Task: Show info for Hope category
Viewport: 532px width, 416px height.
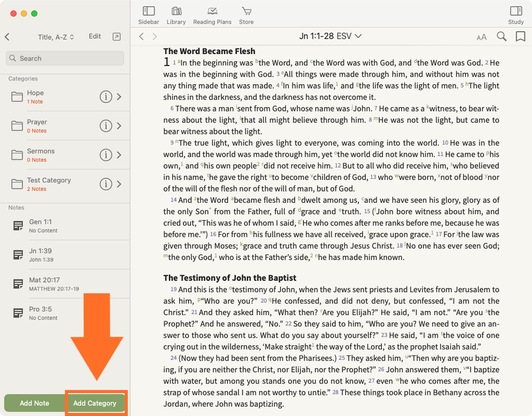Action: pyautogui.click(x=105, y=97)
